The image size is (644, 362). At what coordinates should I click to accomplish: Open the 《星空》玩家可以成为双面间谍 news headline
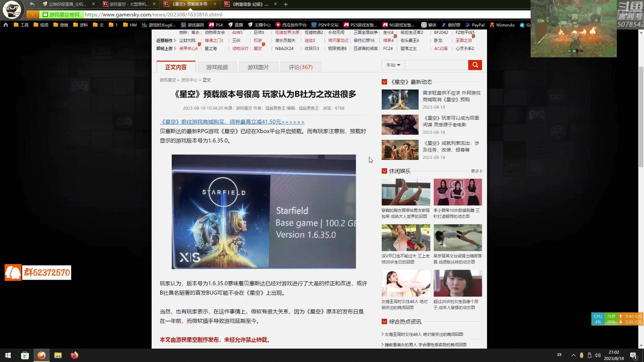point(451,121)
